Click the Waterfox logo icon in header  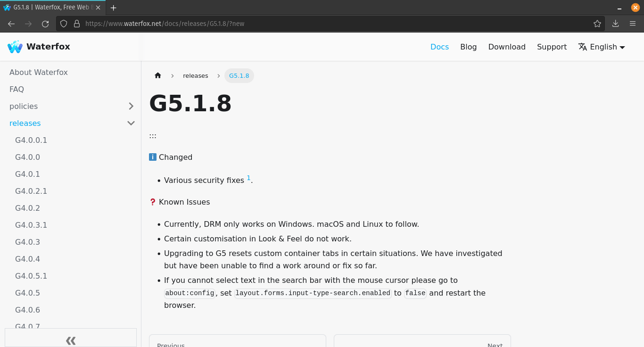15,47
